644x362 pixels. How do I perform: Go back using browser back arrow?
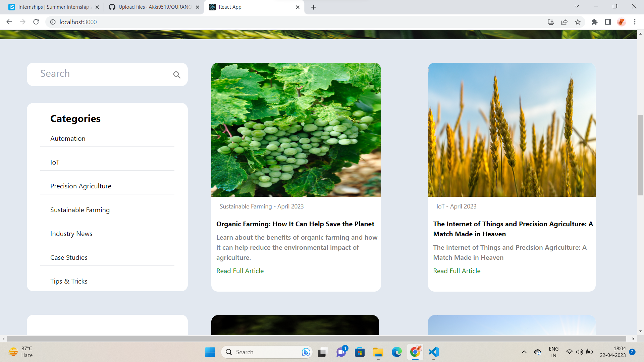tap(9, 22)
